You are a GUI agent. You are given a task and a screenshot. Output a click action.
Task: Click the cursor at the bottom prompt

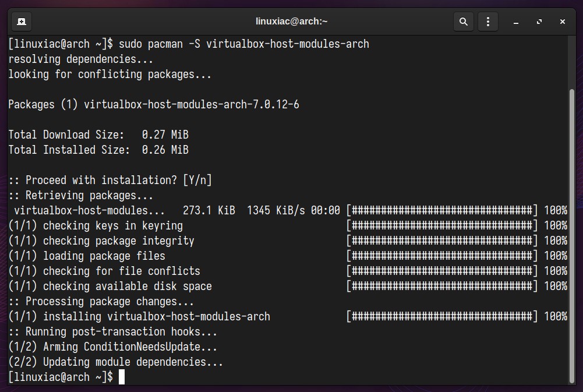click(x=122, y=377)
